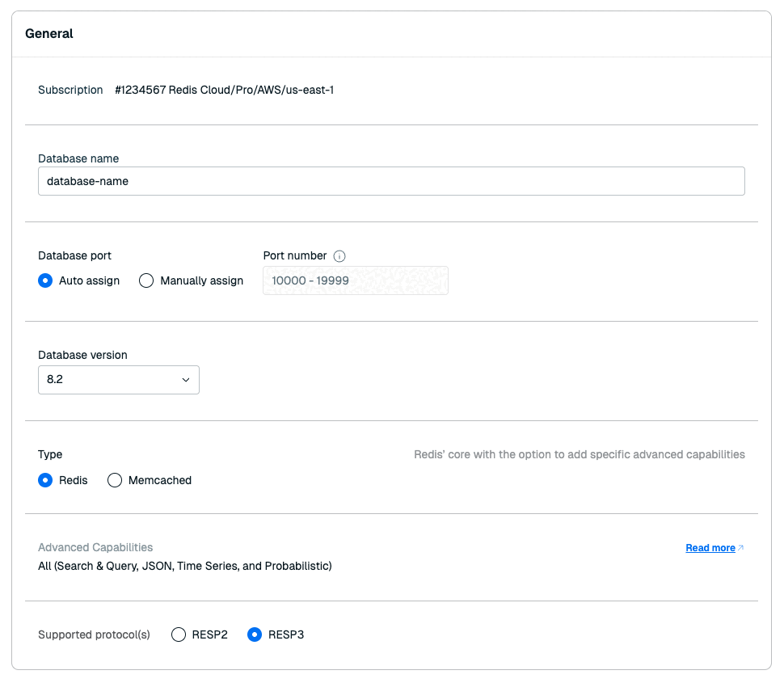Click the Database name field label

tap(78, 158)
